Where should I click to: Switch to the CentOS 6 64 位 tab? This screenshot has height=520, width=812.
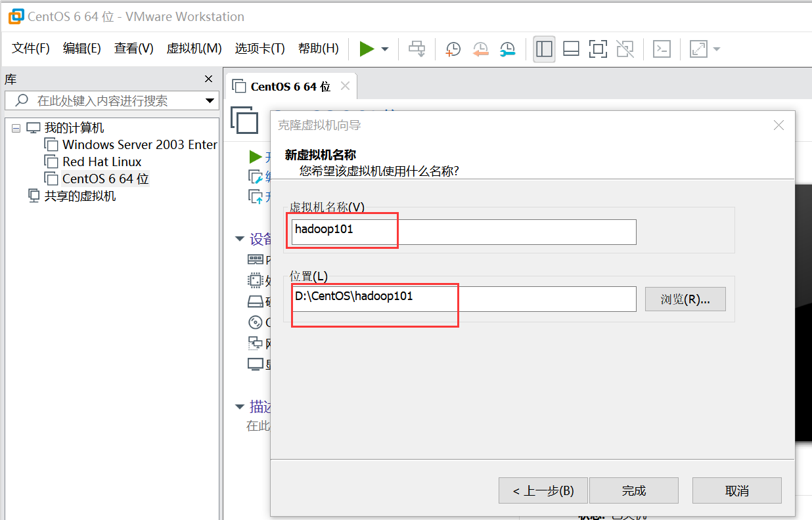point(290,87)
